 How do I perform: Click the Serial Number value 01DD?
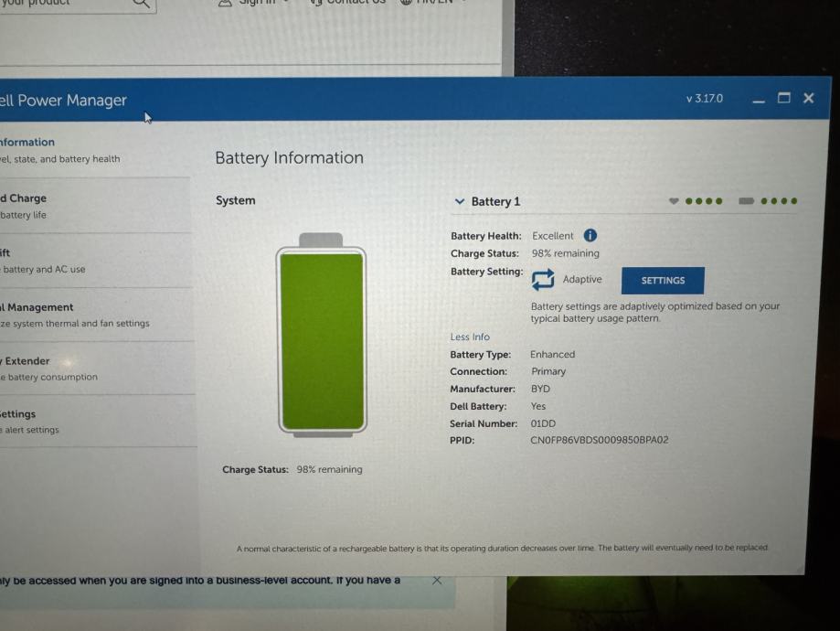coord(543,423)
